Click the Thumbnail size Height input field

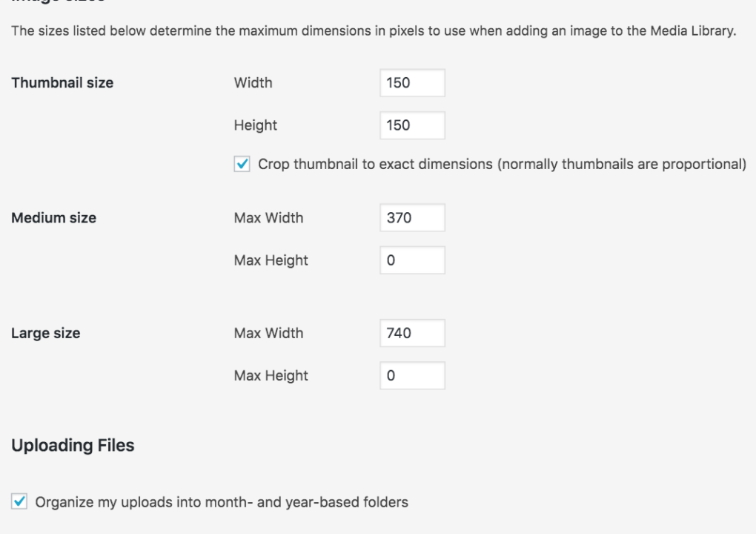[412, 125]
